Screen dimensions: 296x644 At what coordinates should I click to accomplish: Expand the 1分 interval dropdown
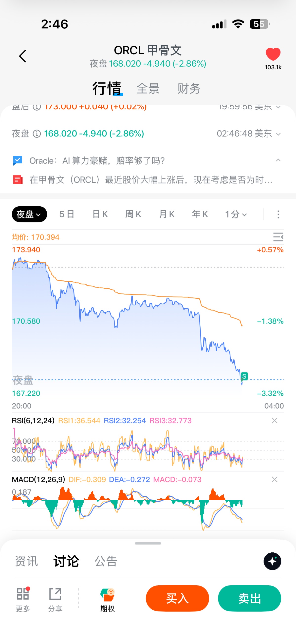236,214
